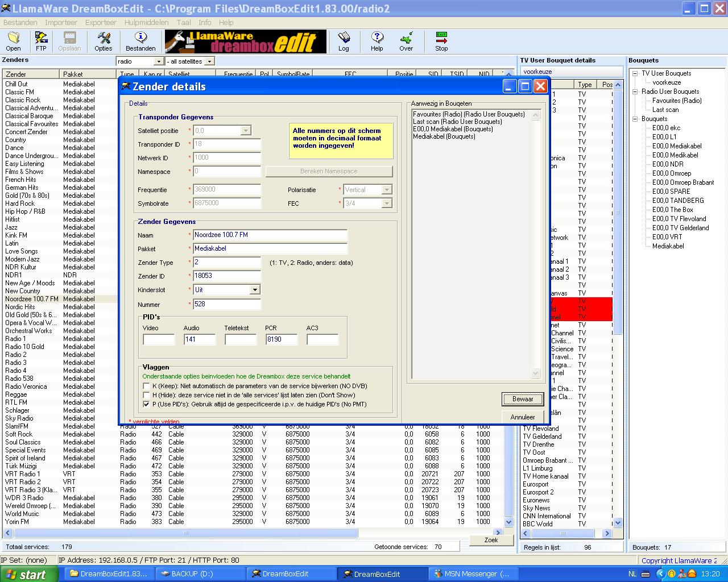Open the FEC 3/4 dropdown
The width and height of the screenshot is (728, 582).
(387, 203)
